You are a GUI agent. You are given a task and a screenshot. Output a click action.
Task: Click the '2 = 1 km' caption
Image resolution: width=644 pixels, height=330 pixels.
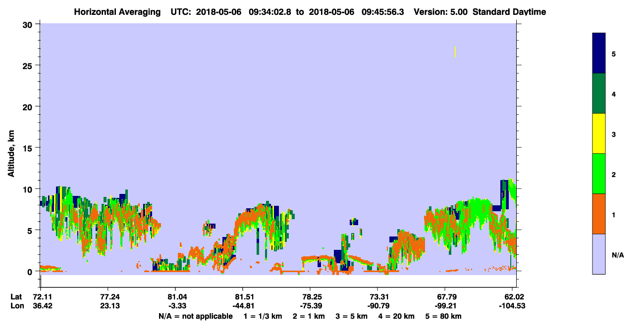310,316
